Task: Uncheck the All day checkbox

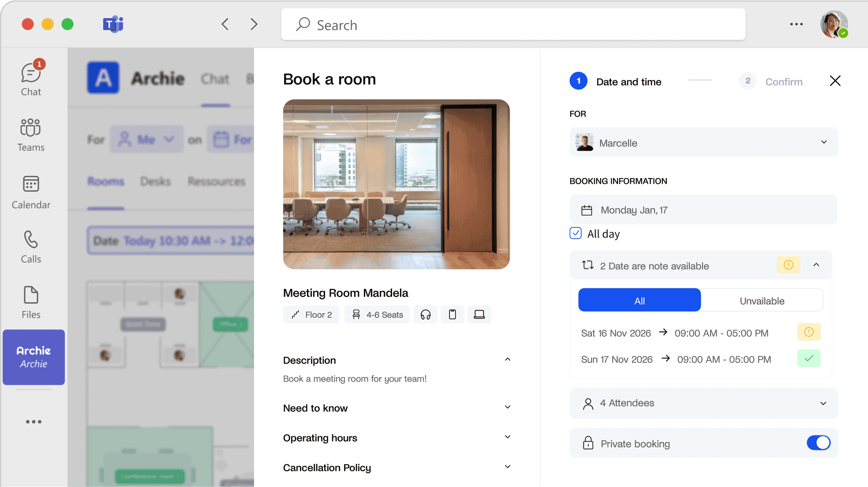Action: (x=575, y=234)
